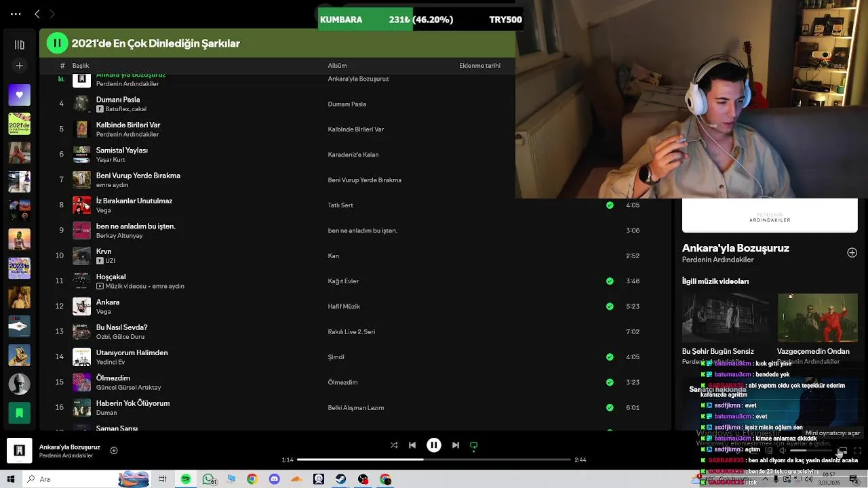
Task: Open Discord from the taskbar
Action: click(x=274, y=479)
